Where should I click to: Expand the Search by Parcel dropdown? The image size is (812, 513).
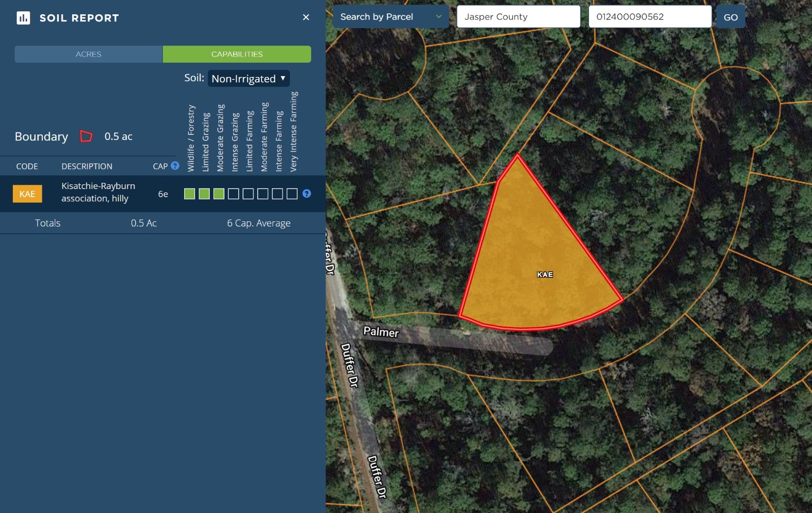pyautogui.click(x=391, y=17)
